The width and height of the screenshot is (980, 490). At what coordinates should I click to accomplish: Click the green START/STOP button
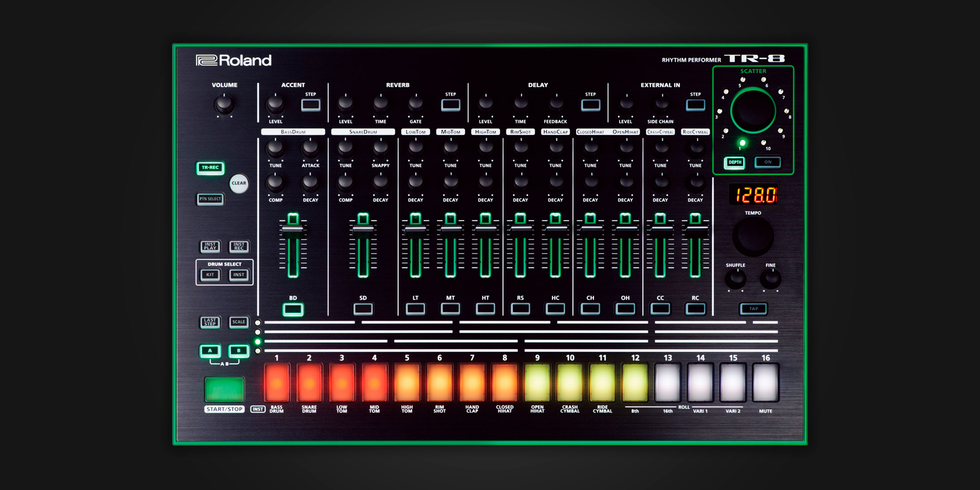pyautogui.click(x=224, y=389)
